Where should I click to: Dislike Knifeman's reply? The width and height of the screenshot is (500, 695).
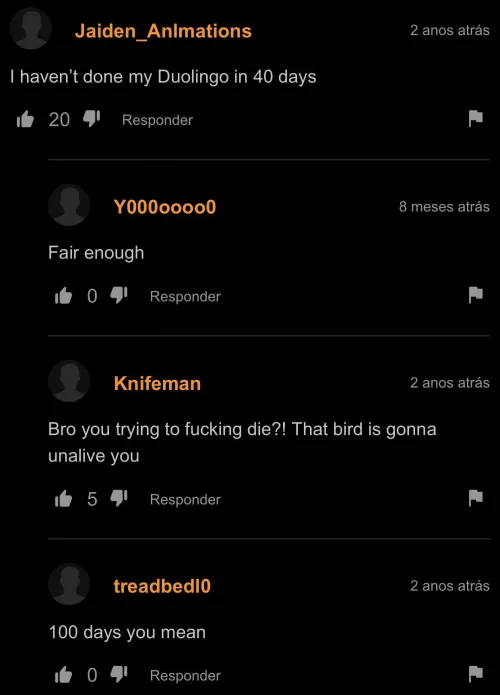pyautogui.click(x=119, y=498)
